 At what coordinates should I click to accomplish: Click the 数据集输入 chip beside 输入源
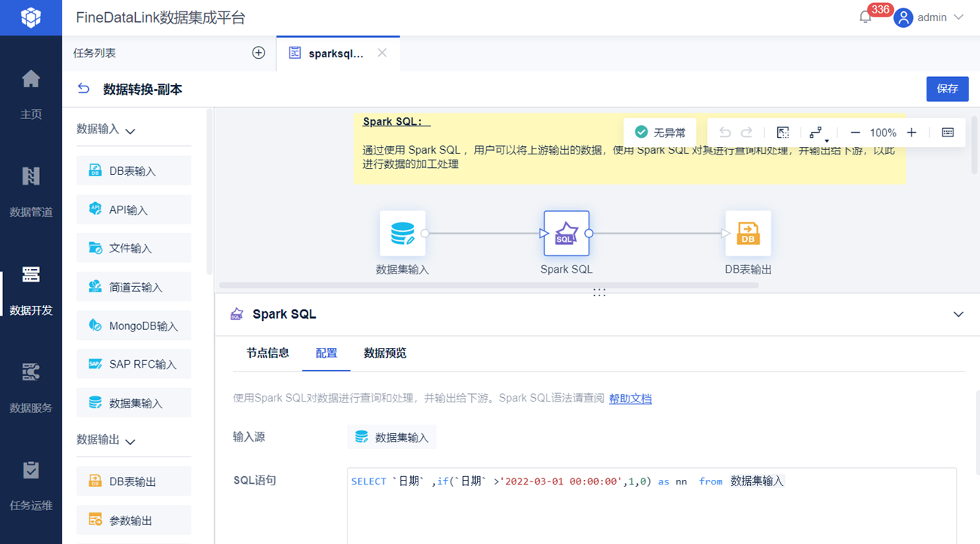[391, 437]
